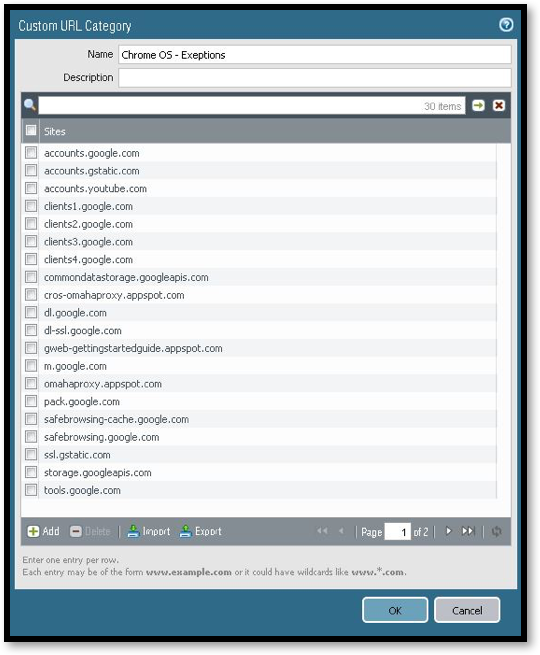Tick the select-all Sites header checkbox
Viewport: 540px width, 655px height.
point(31,130)
